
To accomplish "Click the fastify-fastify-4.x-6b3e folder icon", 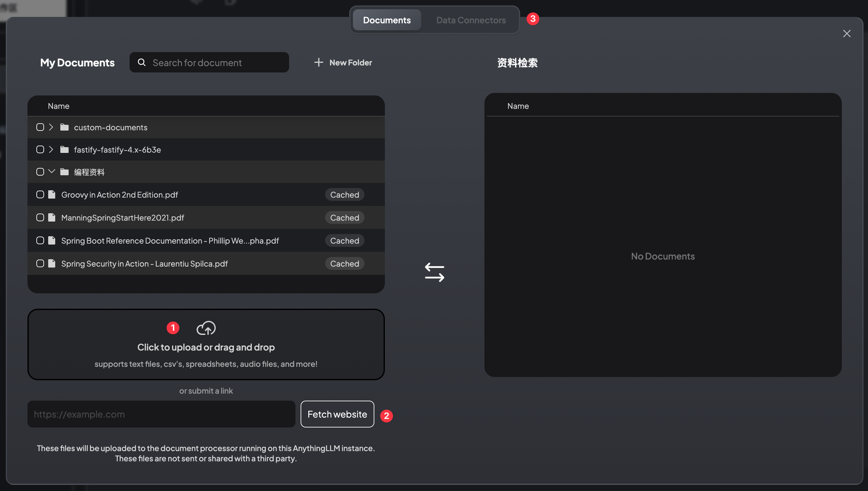I will click(x=64, y=149).
